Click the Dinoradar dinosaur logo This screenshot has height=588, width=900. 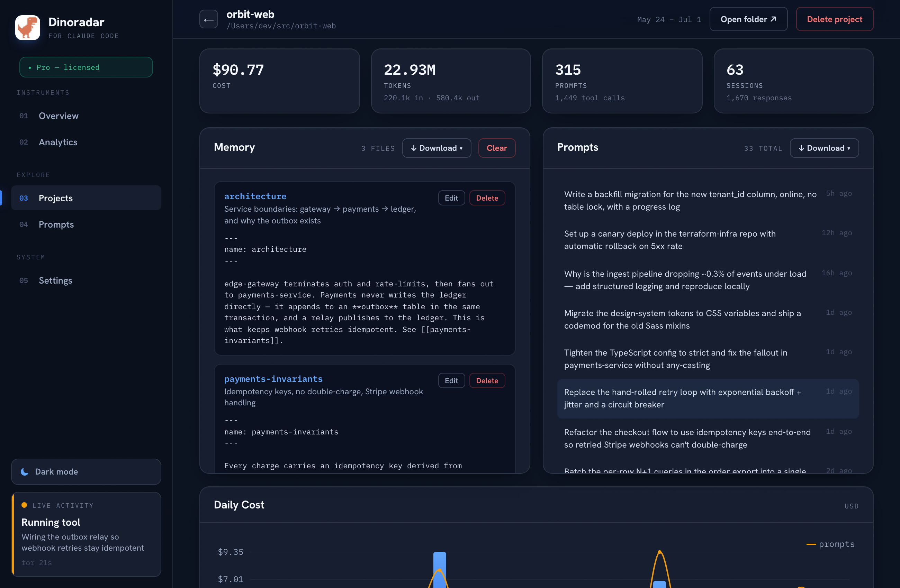tap(28, 28)
